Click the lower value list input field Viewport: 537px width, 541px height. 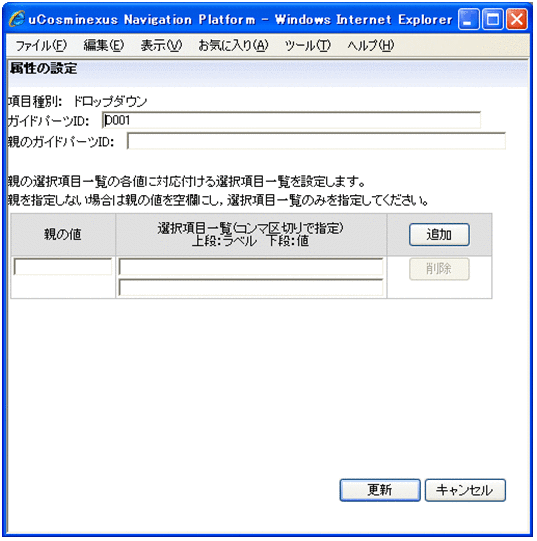pos(251,288)
